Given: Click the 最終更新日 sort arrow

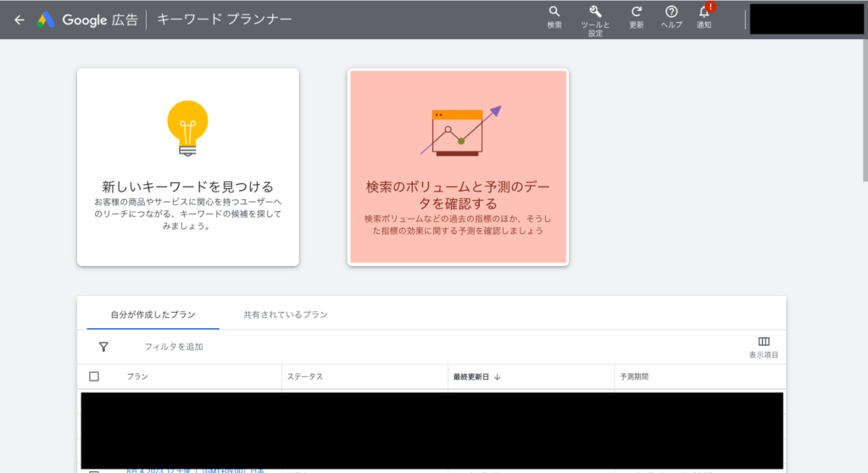Looking at the screenshot, I should 497,376.
